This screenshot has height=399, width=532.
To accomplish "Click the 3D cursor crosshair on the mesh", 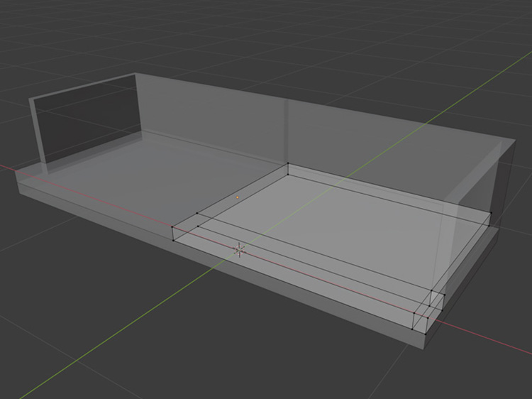I will tap(239, 249).
